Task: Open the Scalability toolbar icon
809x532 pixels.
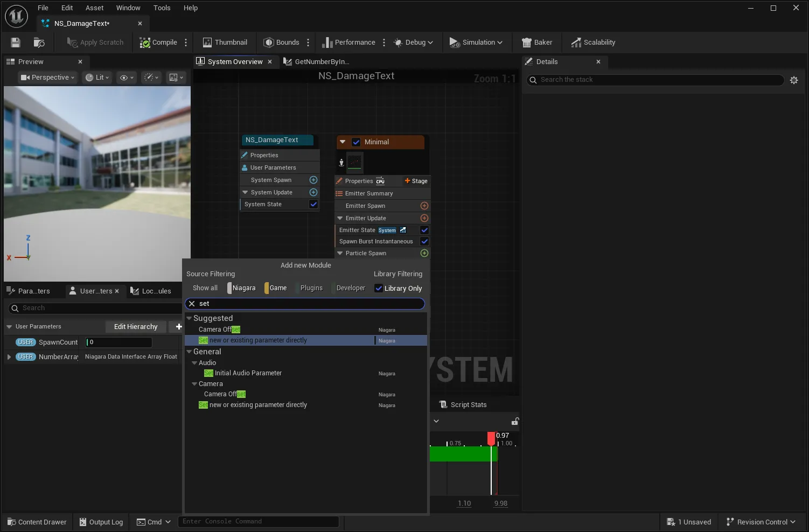Action: point(593,43)
